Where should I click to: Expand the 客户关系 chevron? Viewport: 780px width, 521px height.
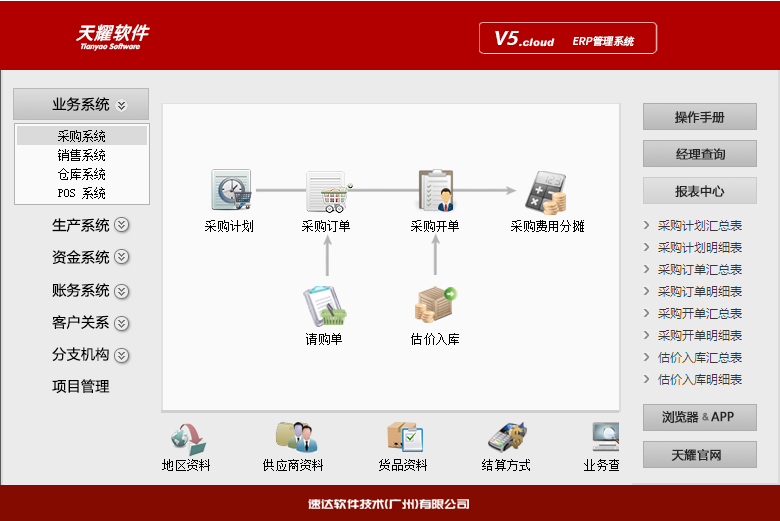[x=121, y=323]
